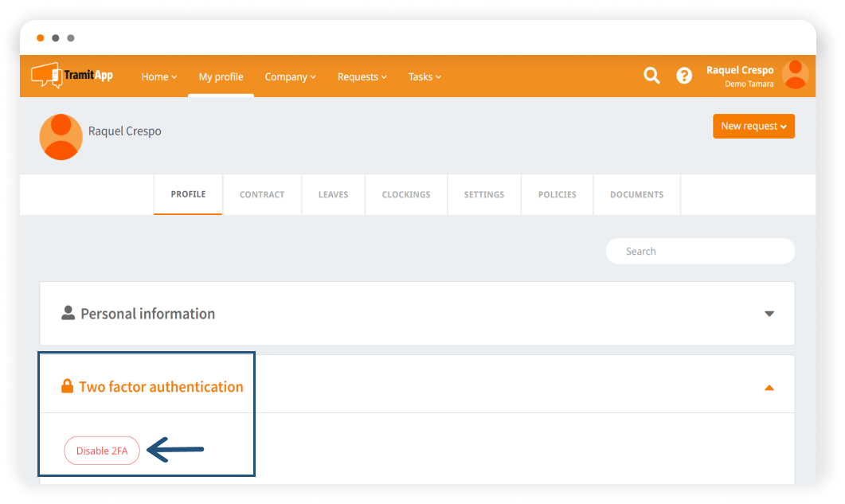This screenshot has height=504, width=845.
Task: Expand the Personal information section arrow
Action: 769,314
